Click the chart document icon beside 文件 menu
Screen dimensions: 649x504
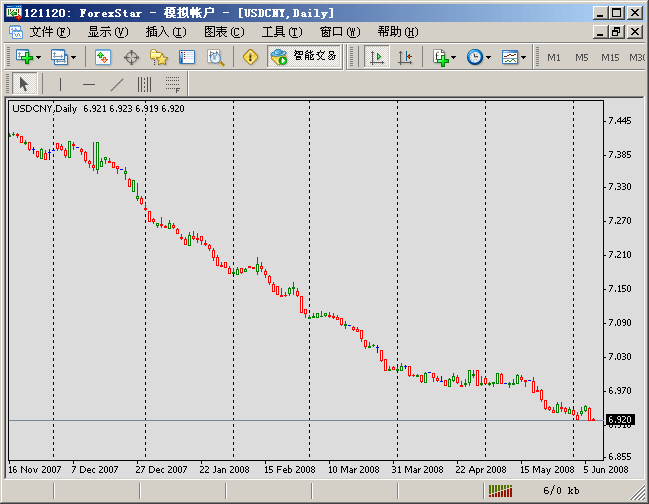click(x=16, y=32)
